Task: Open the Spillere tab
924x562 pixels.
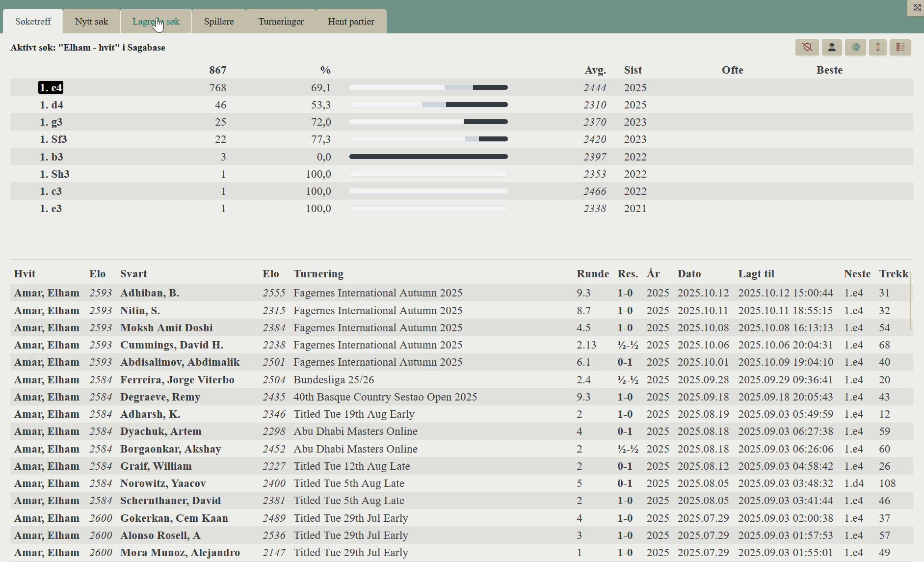Action: click(x=219, y=22)
